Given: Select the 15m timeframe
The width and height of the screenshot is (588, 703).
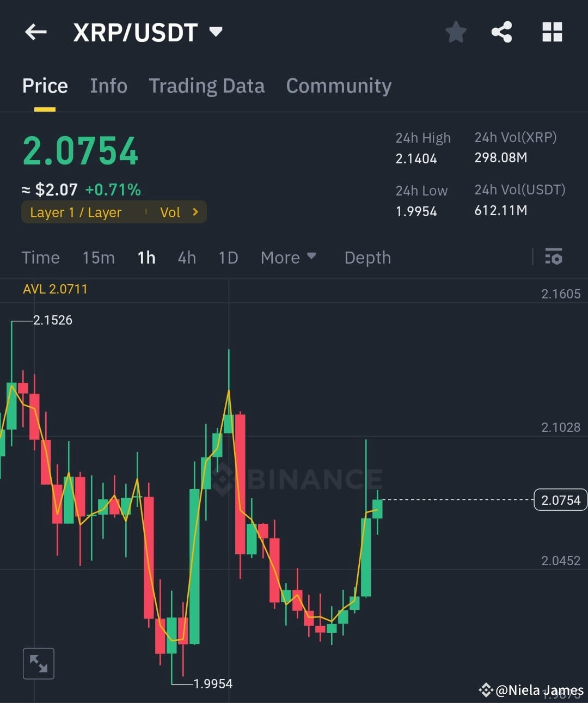Looking at the screenshot, I should 99,257.
